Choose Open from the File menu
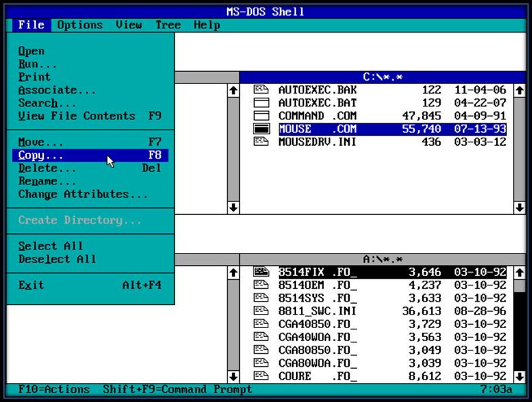The width and height of the screenshot is (532, 402). tap(90, 51)
